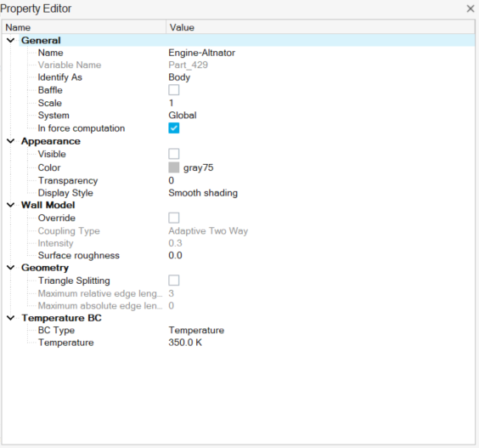
Task: Collapse the Wall Model section
Action: (x=11, y=205)
